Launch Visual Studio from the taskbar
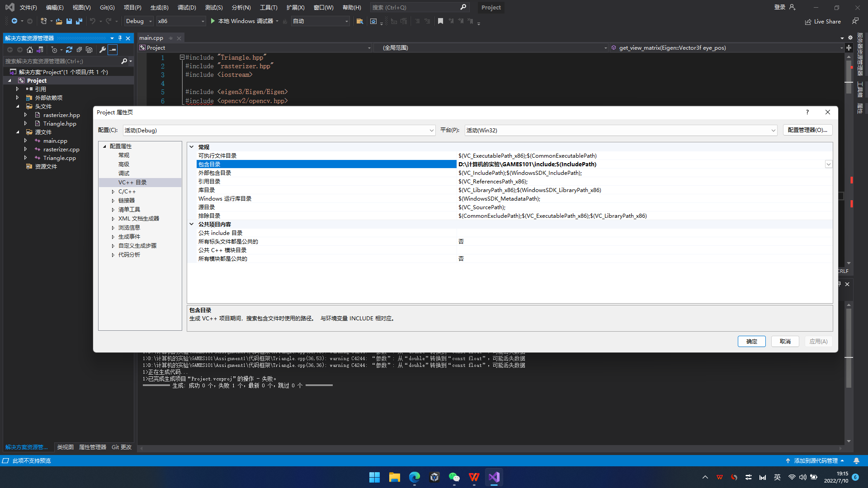868x488 pixels. pyautogui.click(x=494, y=477)
